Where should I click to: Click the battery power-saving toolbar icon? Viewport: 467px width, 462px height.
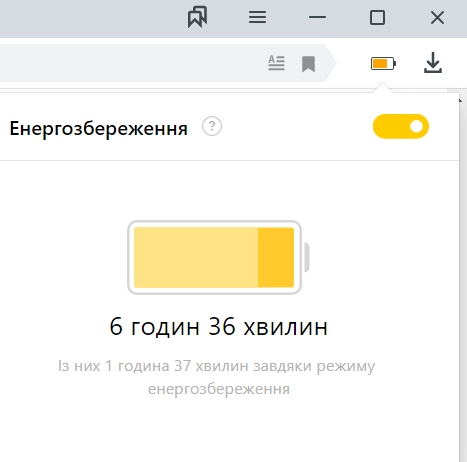pos(383,63)
